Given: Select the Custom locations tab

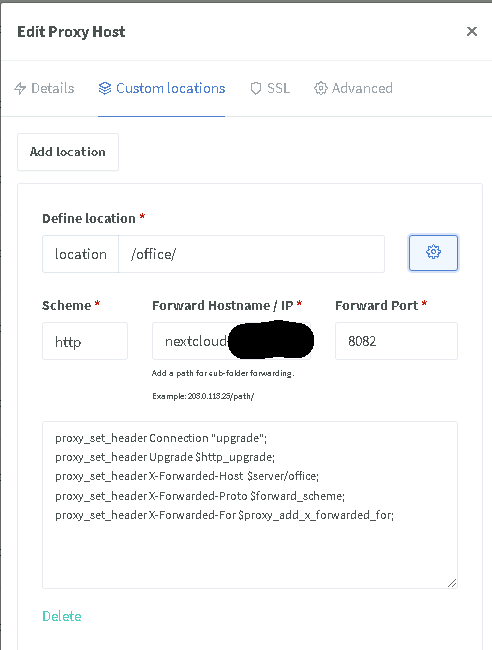Looking at the screenshot, I should (x=162, y=88).
